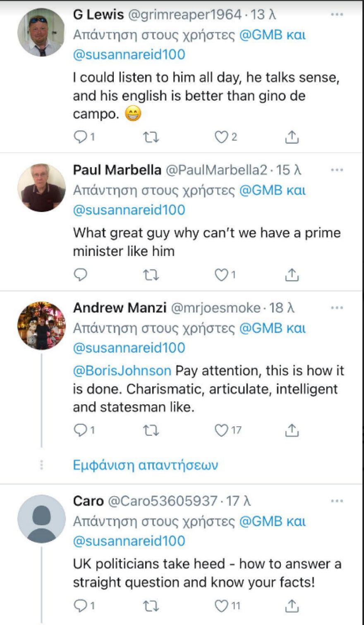364x625 pixels.
Task: Open Andrew Manzi's profile avatar
Action: pyautogui.click(x=41, y=325)
